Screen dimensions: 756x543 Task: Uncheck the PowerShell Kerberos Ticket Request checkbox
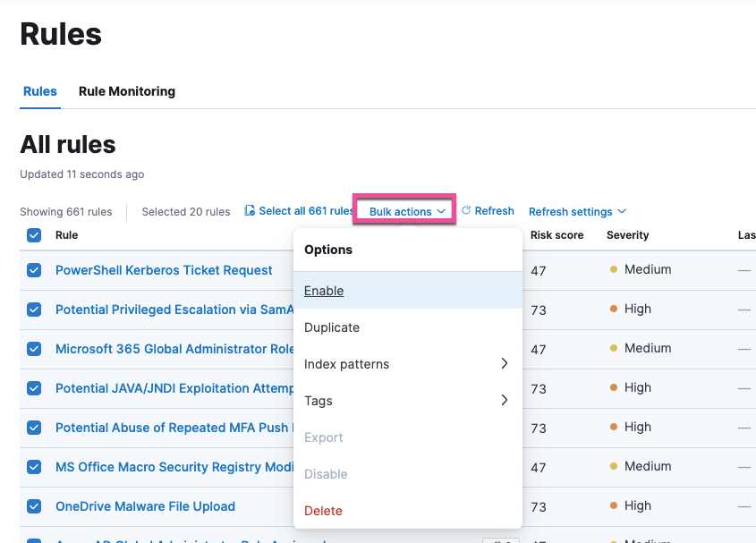[x=34, y=270]
